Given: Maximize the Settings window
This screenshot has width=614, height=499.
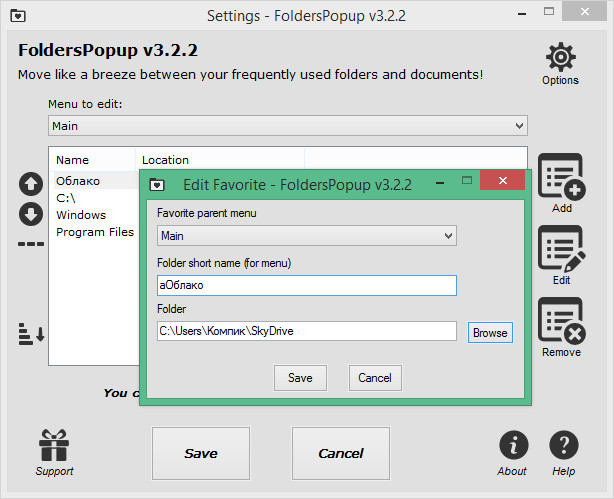Looking at the screenshot, I should (549, 12).
